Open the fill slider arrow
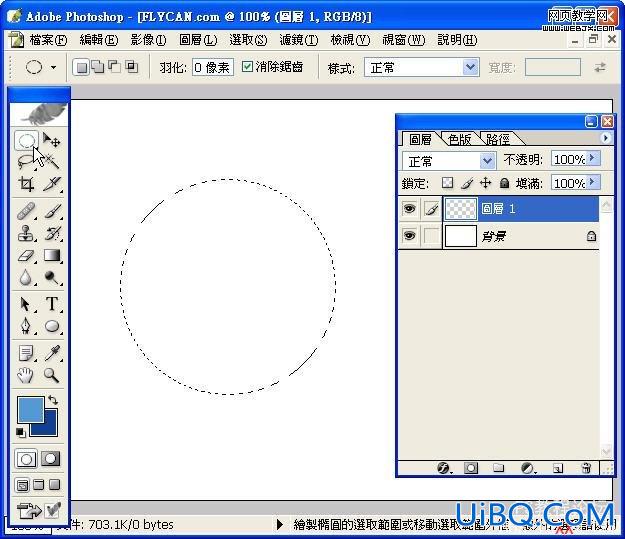 pos(592,182)
